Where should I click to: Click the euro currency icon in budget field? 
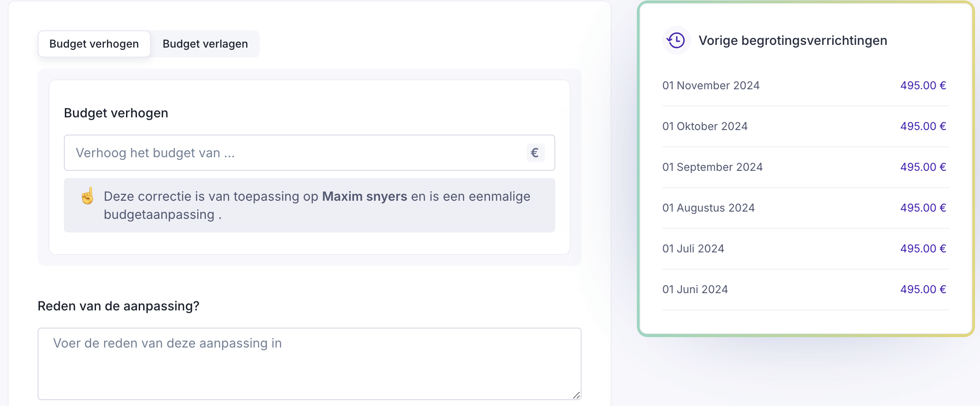pyautogui.click(x=535, y=153)
